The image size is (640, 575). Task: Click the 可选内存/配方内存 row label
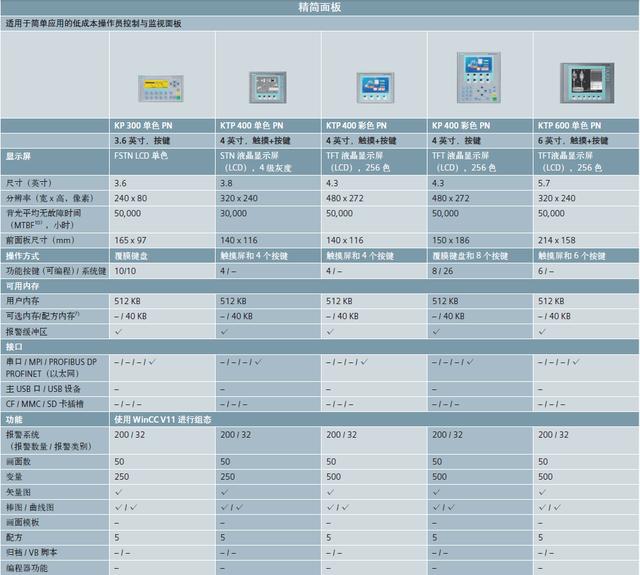click(x=43, y=316)
